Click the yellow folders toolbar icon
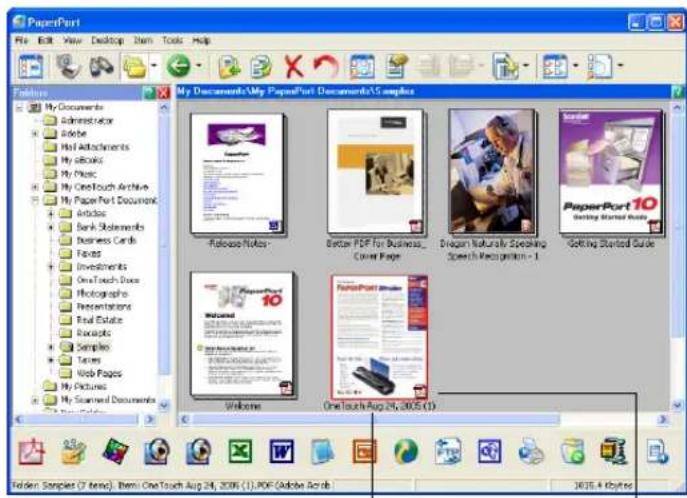687x498 pixels. pos(135,67)
